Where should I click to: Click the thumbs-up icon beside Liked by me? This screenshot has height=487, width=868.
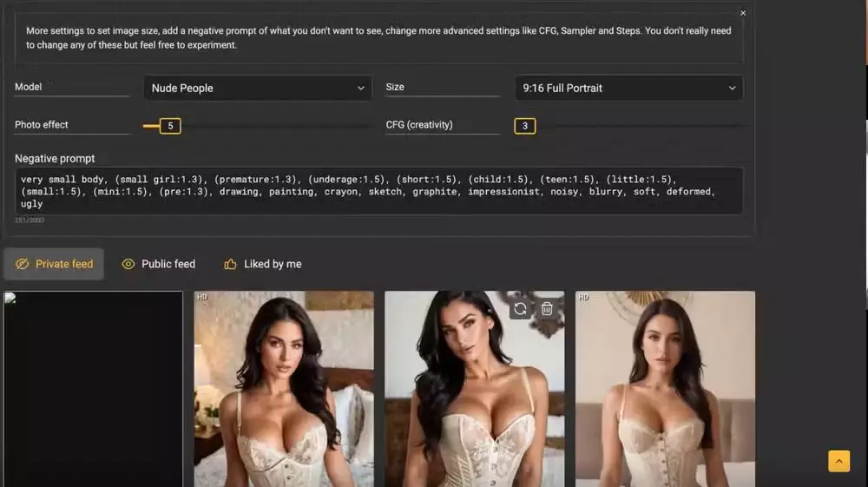230,264
